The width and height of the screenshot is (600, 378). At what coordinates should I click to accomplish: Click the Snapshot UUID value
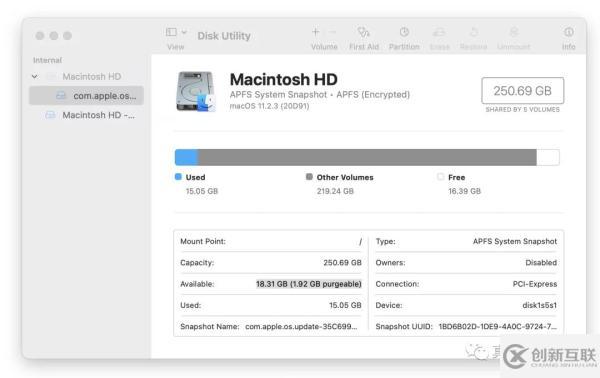tap(498, 326)
